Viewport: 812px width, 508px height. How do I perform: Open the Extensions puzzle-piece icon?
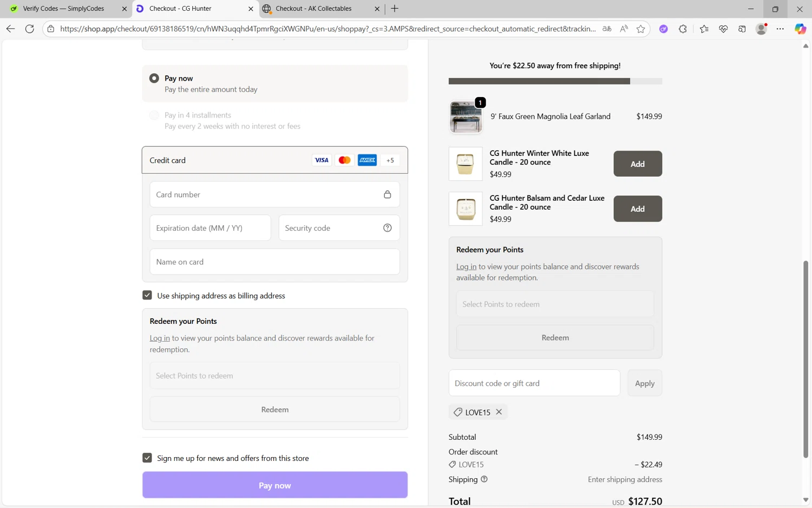pos(683,29)
